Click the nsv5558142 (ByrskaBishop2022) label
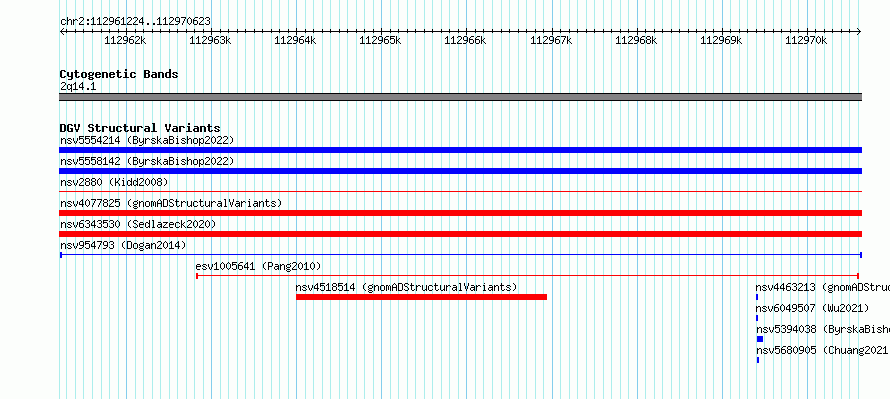Screen dimensions: 890x399 point(147,161)
